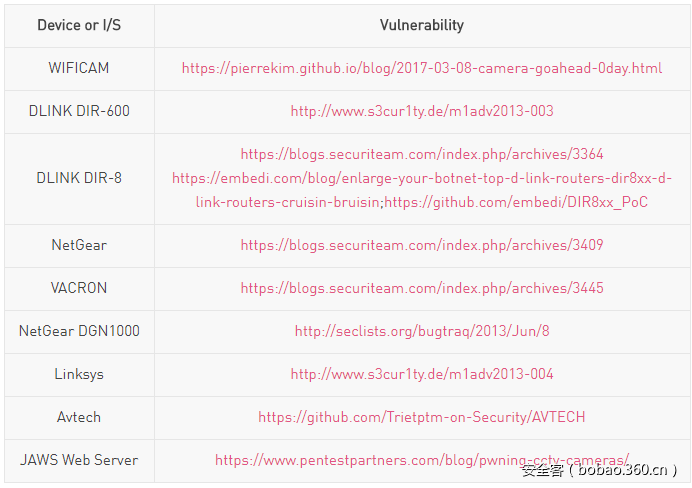Select the Linksys device cell
The image size is (692, 488).
click(x=79, y=374)
